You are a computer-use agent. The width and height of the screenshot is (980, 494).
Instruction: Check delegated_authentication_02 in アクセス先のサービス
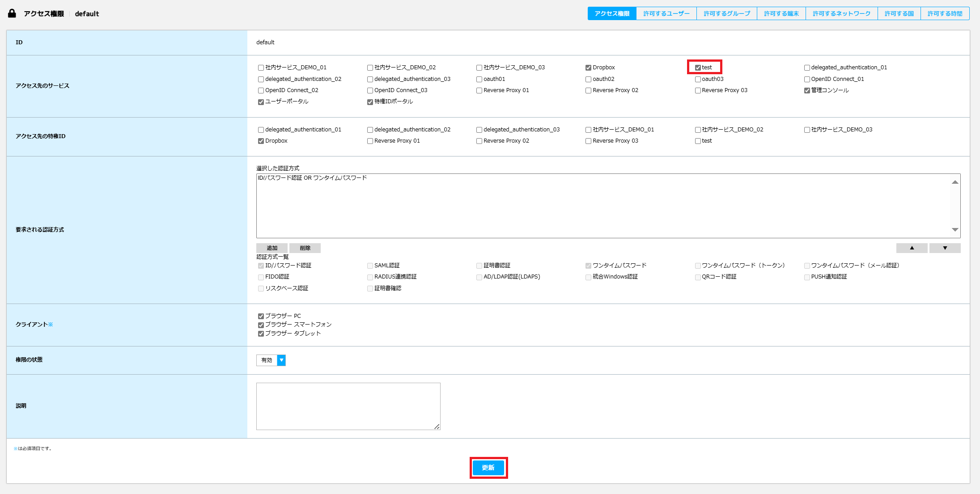click(x=261, y=79)
